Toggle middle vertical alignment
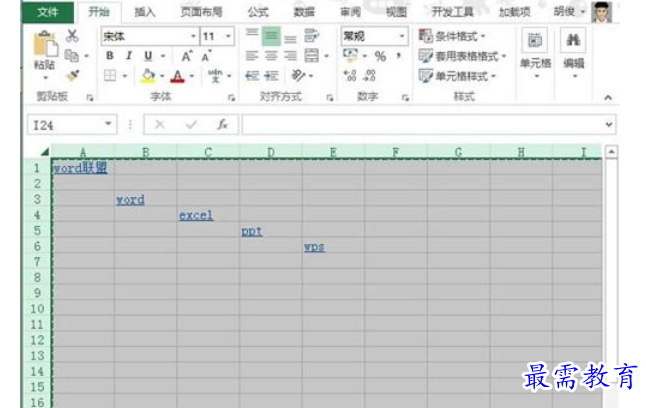 pos(271,36)
